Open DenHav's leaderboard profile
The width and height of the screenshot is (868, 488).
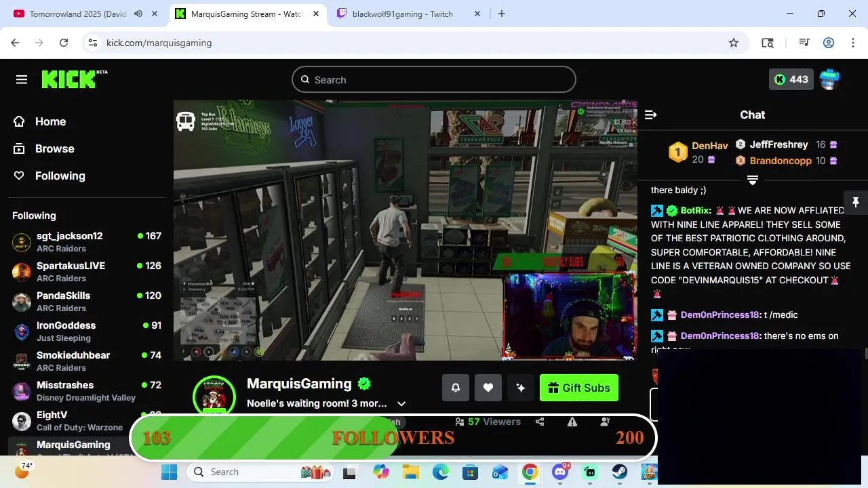(x=710, y=146)
